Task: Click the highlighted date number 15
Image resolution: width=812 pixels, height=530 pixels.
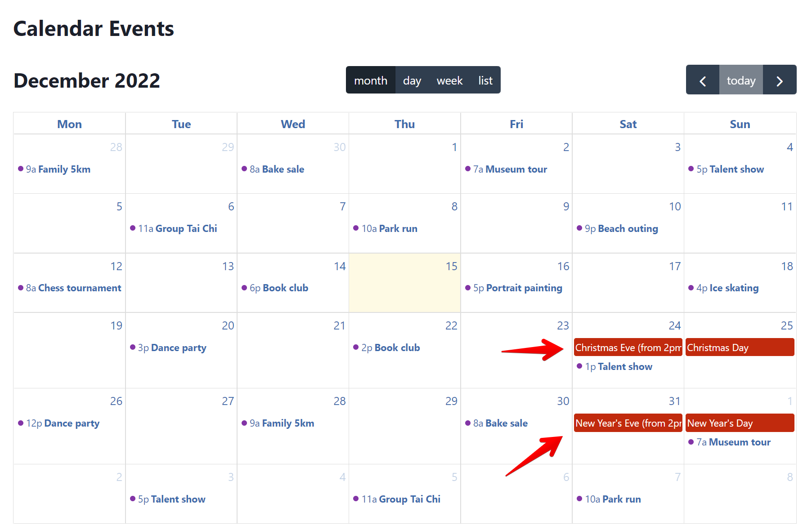Action: 451,266
